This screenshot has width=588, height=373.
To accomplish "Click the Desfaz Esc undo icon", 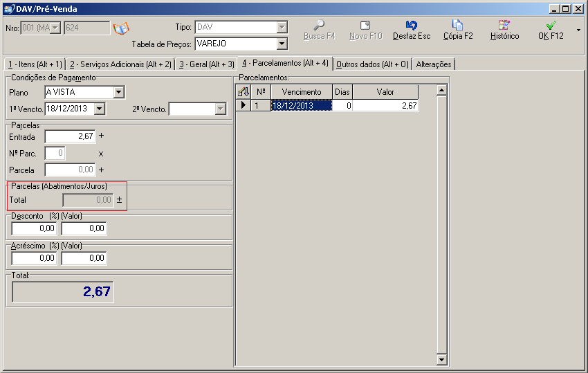I will [x=412, y=25].
